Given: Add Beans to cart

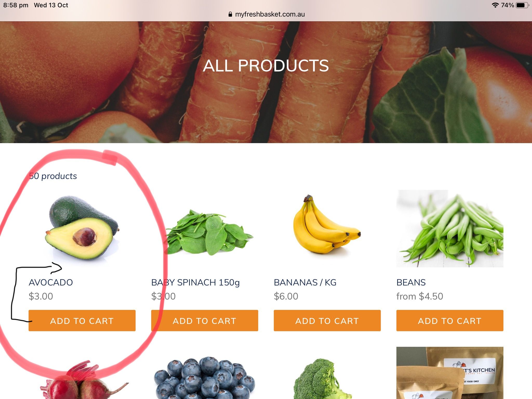Looking at the screenshot, I should click(450, 321).
